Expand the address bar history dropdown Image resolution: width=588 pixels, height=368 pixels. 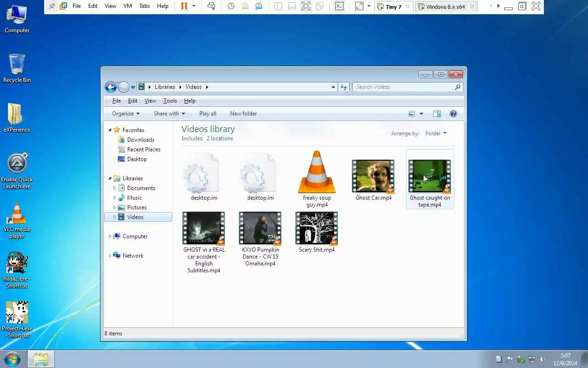tap(333, 87)
